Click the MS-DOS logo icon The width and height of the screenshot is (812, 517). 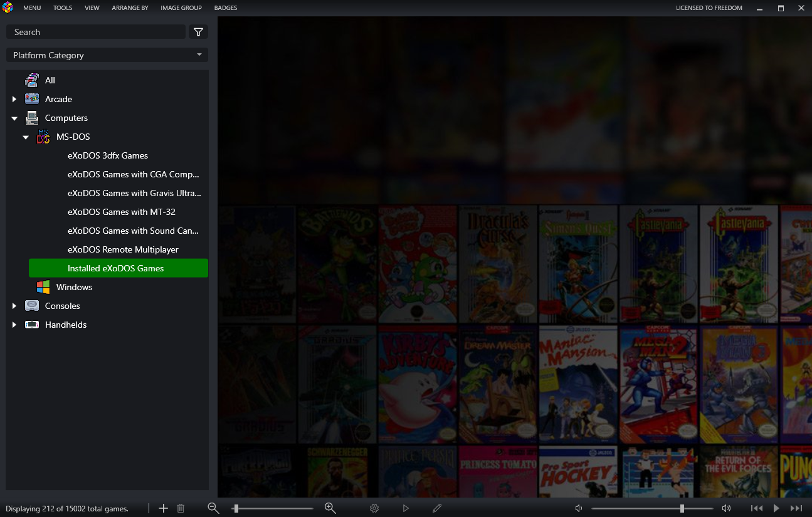(x=43, y=137)
